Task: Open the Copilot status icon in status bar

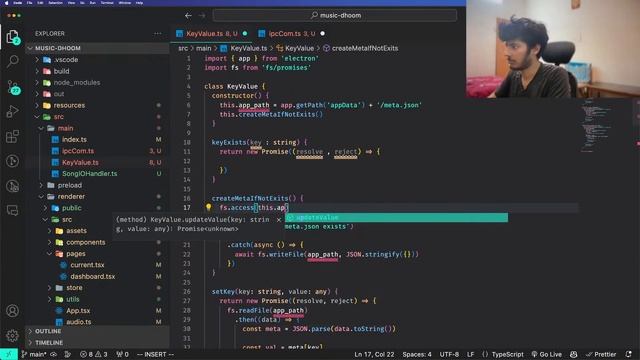Action: 573,354
